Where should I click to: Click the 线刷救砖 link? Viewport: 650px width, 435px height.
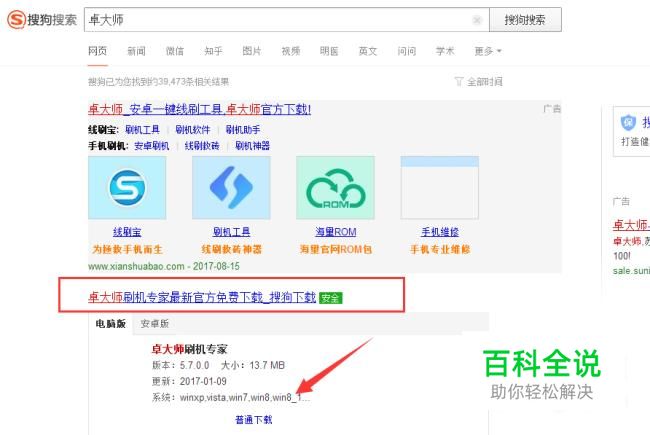pyautogui.click(x=202, y=146)
